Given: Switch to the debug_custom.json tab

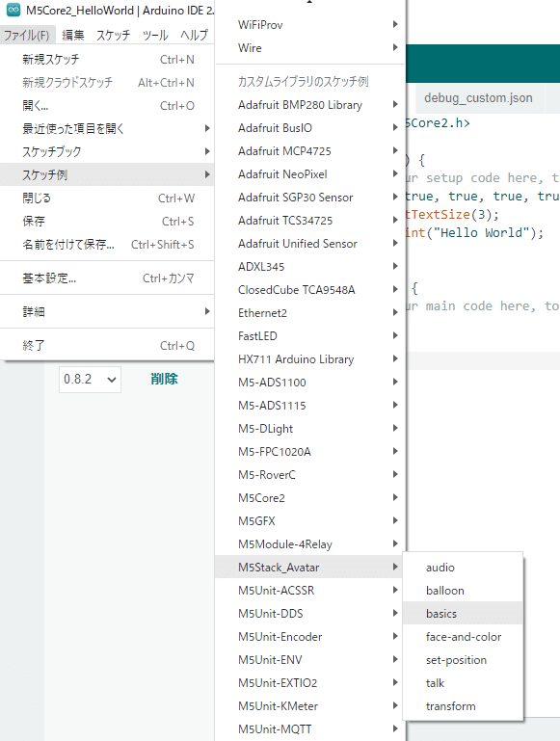Looking at the screenshot, I should [x=478, y=98].
